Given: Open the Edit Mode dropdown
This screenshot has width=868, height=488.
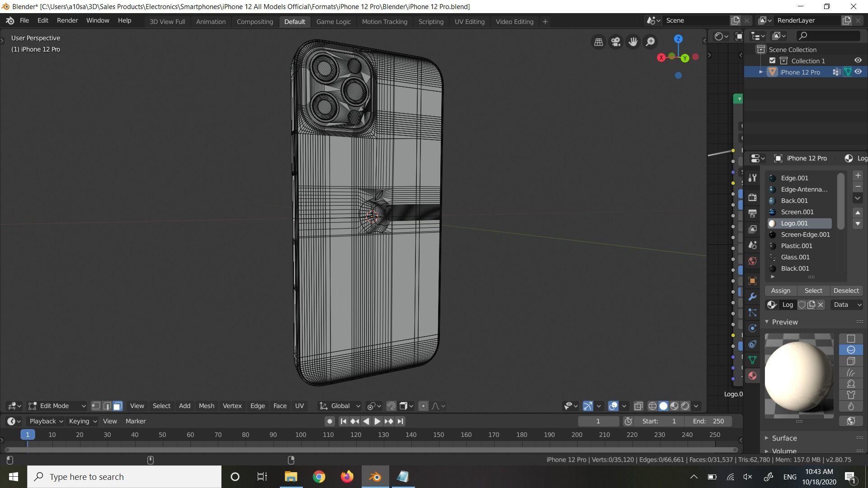Looking at the screenshot, I should coord(57,406).
